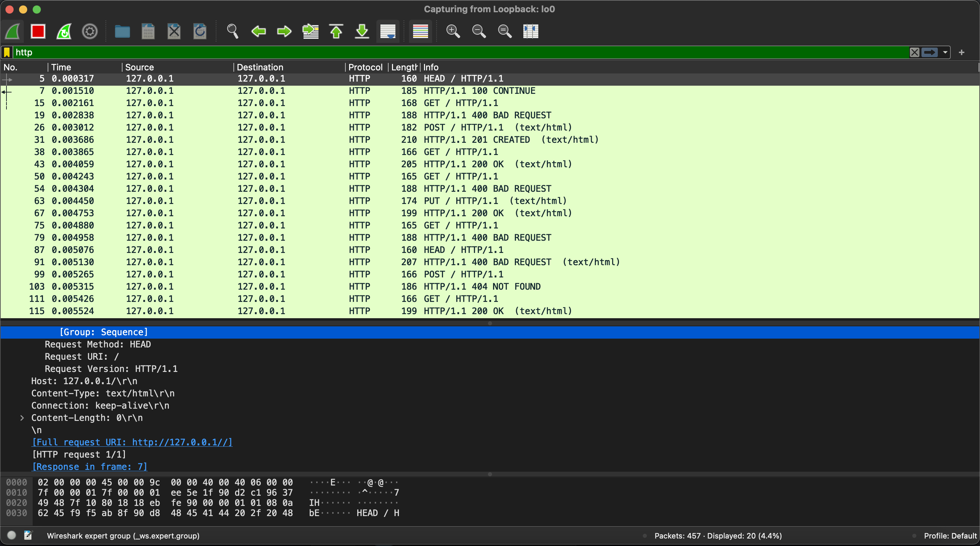Reload this capture file

pyautogui.click(x=200, y=31)
